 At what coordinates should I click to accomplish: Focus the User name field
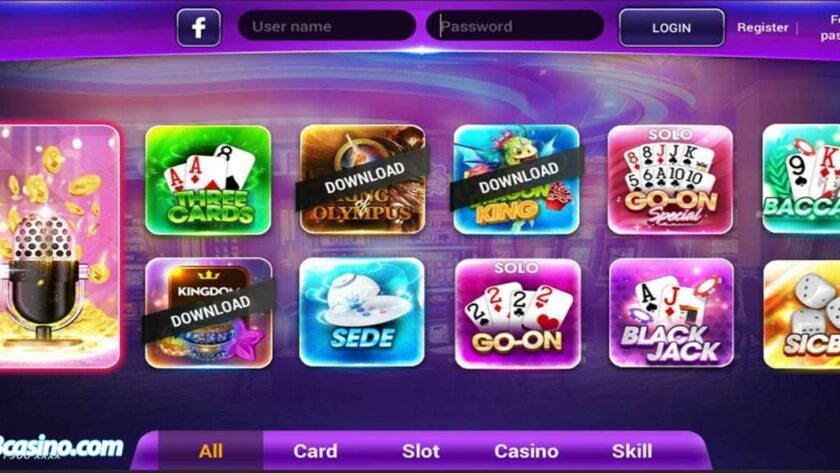pyautogui.click(x=327, y=26)
